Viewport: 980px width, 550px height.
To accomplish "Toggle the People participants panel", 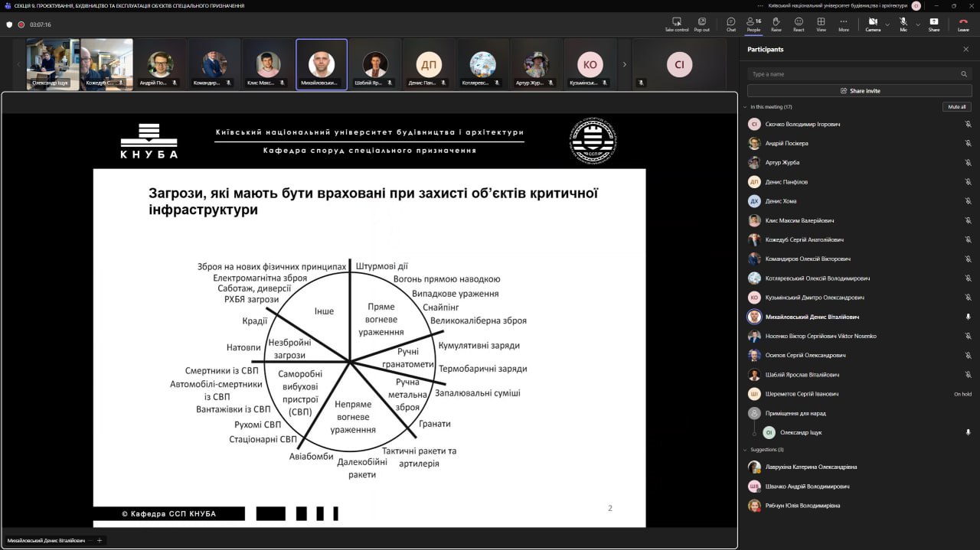I will click(753, 24).
